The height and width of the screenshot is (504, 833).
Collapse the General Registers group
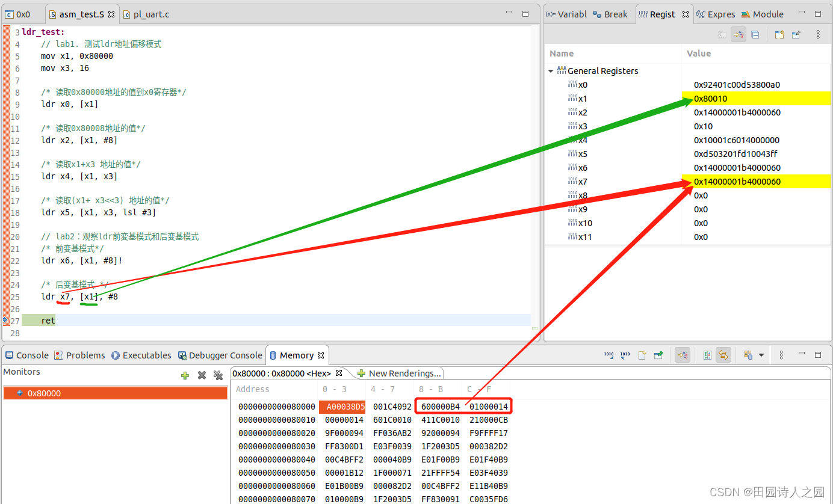tap(550, 71)
